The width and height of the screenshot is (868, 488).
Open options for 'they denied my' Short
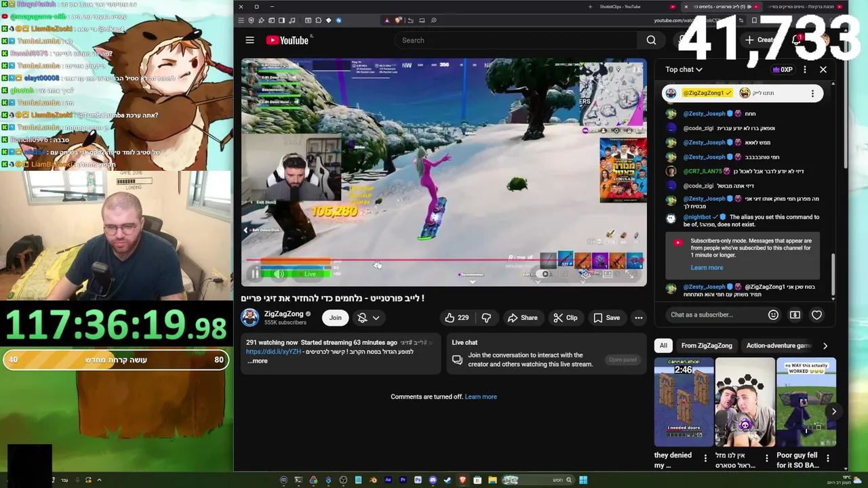(705, 460)
